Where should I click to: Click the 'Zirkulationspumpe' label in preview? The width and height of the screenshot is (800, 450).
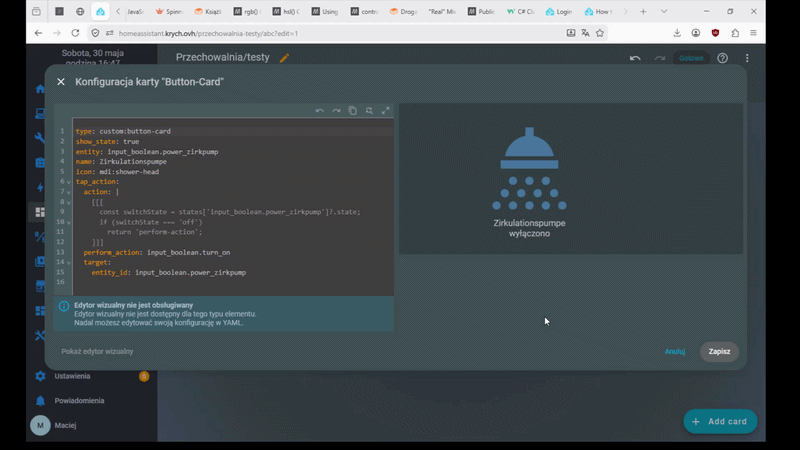coord(529,223)
